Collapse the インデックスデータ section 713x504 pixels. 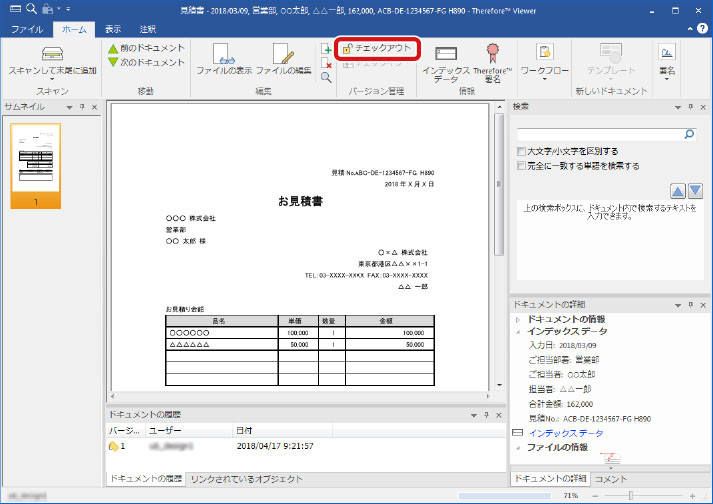coord(517,330)
